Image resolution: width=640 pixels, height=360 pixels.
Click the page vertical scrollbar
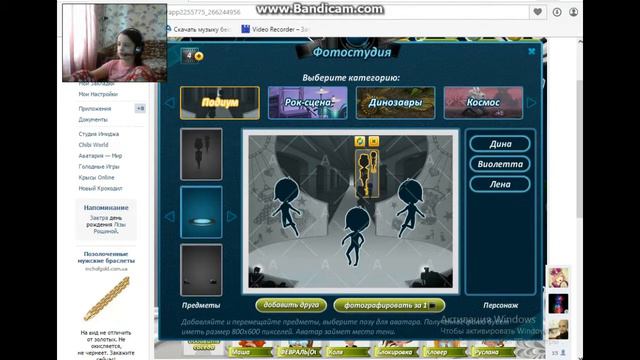(x=580, y=149)
